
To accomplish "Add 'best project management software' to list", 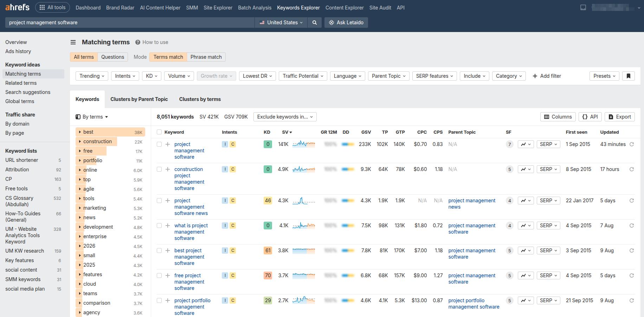I will [168, 251].
